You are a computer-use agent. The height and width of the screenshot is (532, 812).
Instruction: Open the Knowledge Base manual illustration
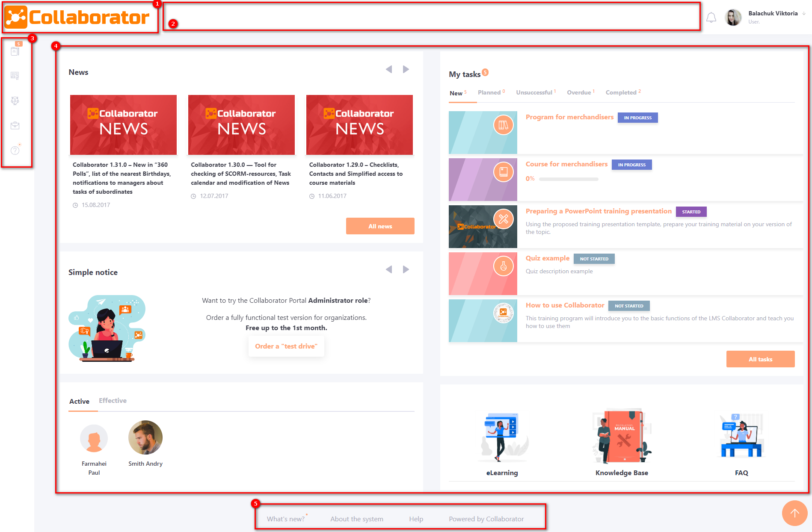tap(622, 436)
